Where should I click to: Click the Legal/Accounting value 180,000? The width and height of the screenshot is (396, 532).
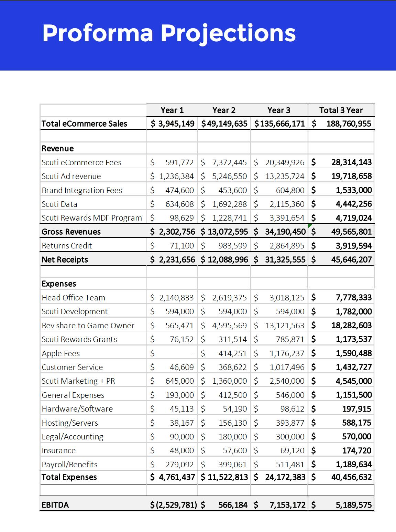(x=233, y=437)
